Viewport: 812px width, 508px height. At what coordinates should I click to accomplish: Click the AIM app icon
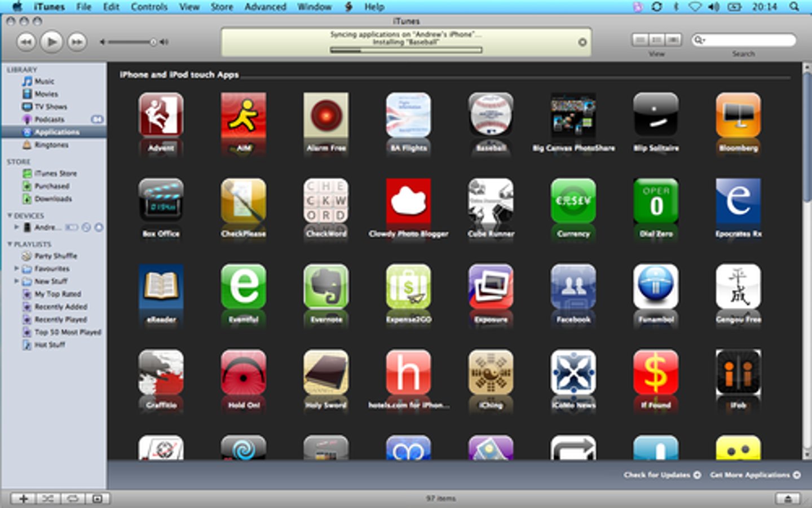click(244, 115)
